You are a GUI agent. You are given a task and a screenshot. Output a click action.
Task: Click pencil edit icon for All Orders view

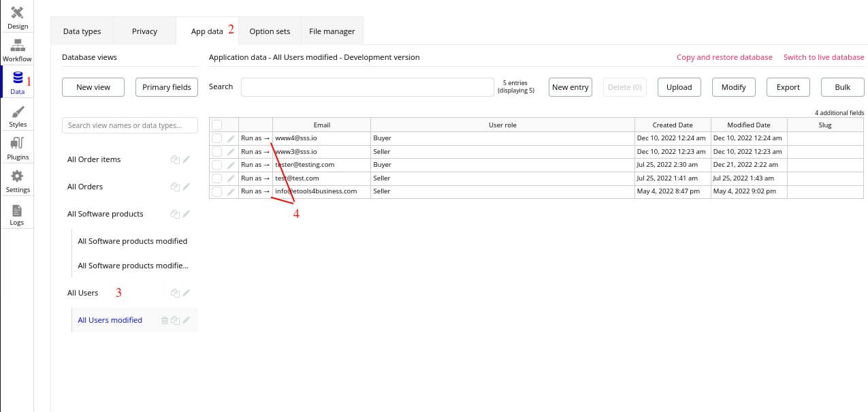pyautogui.click(x=187, y=187)
